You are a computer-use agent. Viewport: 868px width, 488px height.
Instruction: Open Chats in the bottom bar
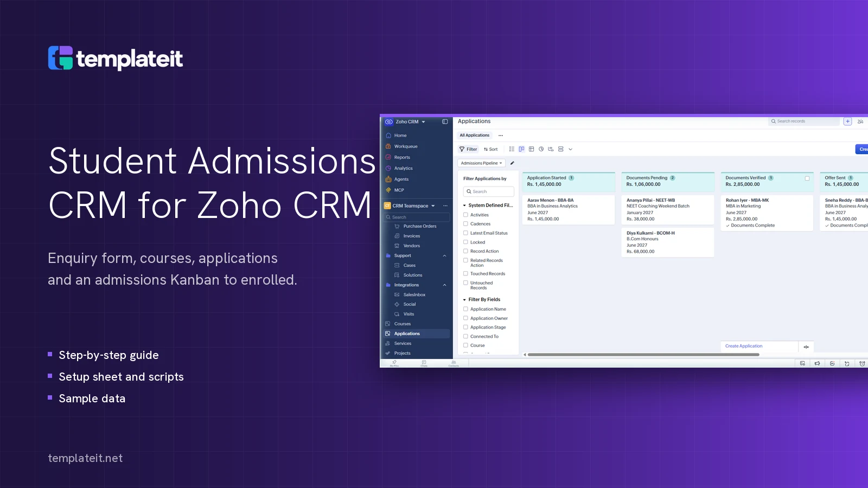(x=424, y=363)
